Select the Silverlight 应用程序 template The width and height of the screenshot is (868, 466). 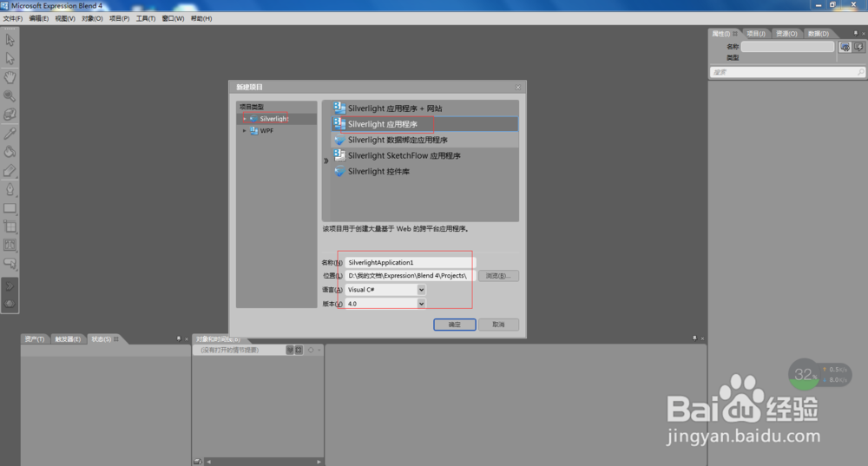click(x=424, y=124)
